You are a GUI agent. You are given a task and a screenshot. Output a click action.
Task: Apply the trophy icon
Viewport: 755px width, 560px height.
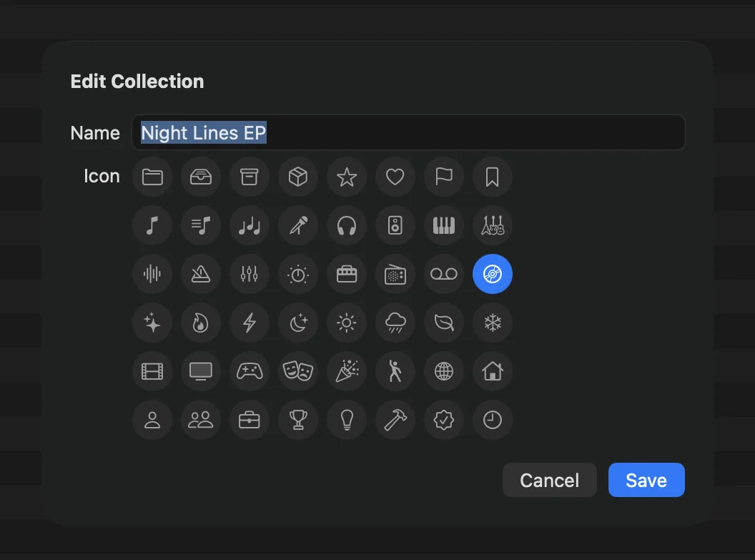point(298,420)
